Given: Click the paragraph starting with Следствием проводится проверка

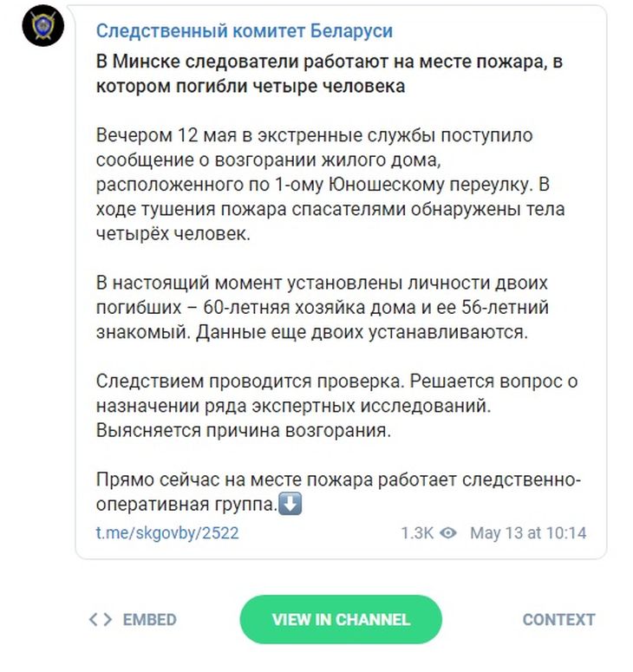Looking at the screenshot, I should coord(336,406).
